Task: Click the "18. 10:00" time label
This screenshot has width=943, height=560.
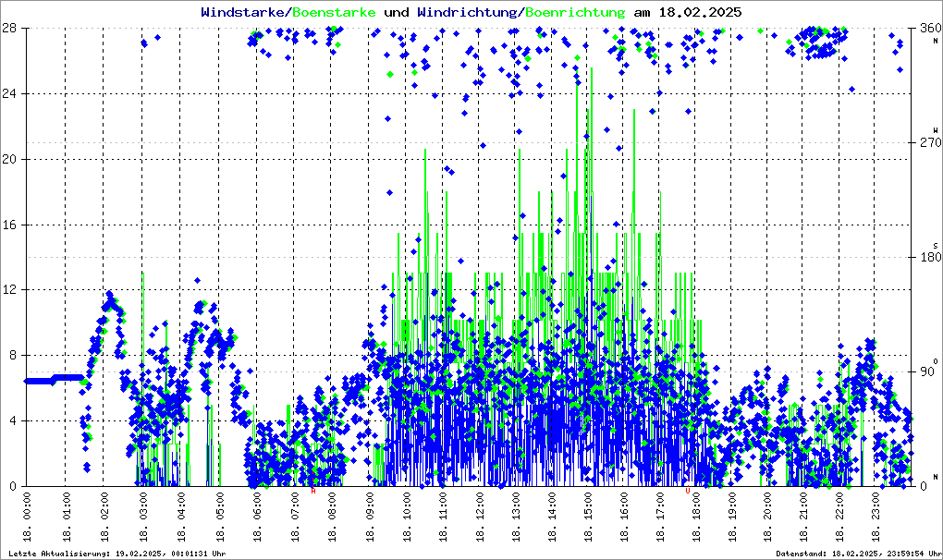Action: [407, 517]
